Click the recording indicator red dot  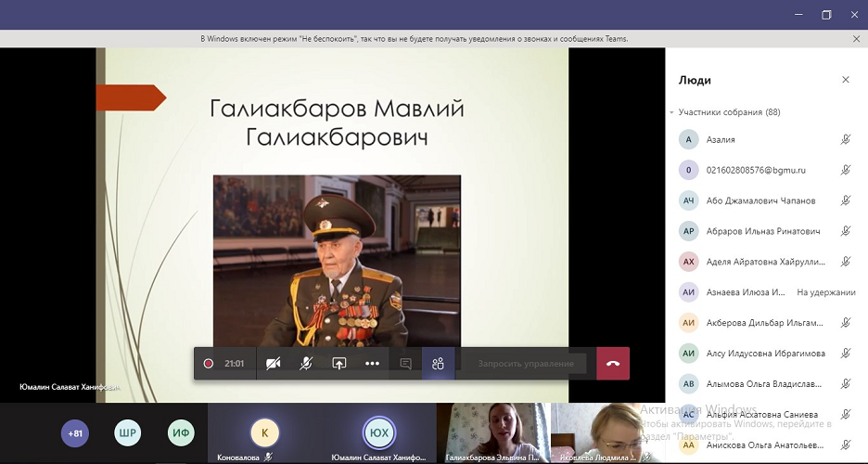208,364
